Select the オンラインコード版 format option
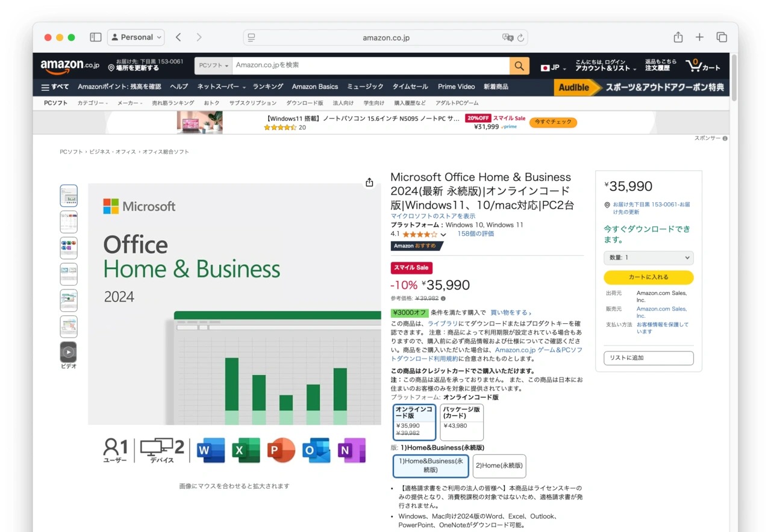Screen dimensions: 771x532 413,422
